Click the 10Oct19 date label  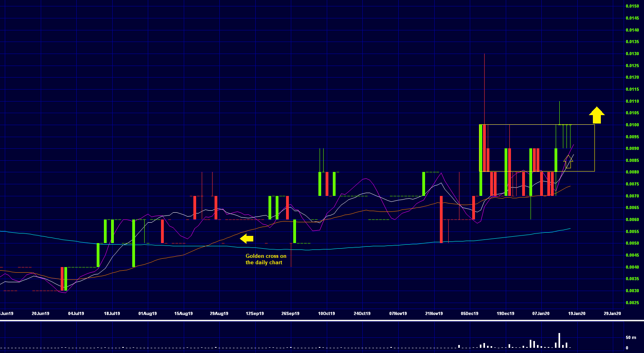point(326,313)
